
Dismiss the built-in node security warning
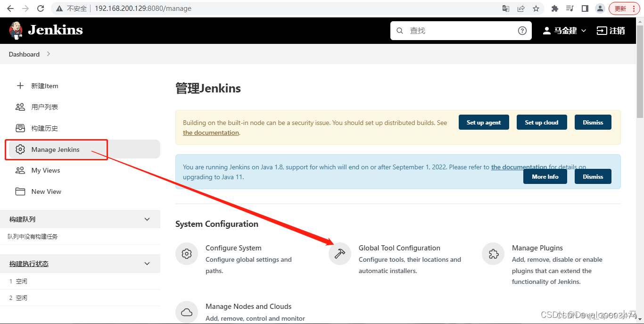593,122
